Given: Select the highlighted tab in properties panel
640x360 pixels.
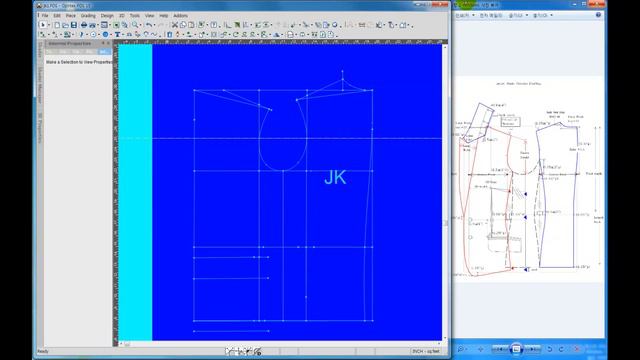Looking at the screenshot, I should pyautogui.click(x=104, y=51).
